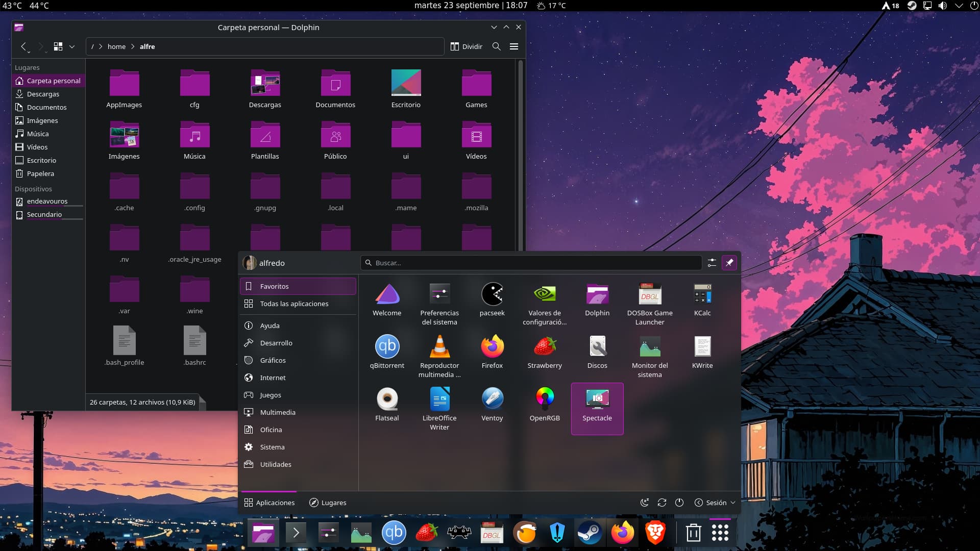Toggle the pin to keep the menu open
Screen dimensions: 980x551
pos(729,263)
